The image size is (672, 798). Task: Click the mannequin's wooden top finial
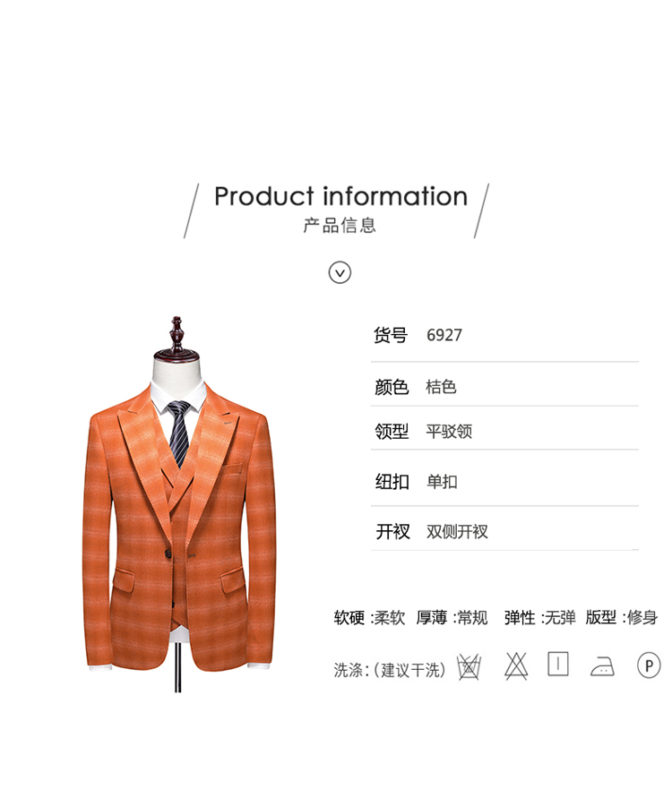click(x=177, y=337)
